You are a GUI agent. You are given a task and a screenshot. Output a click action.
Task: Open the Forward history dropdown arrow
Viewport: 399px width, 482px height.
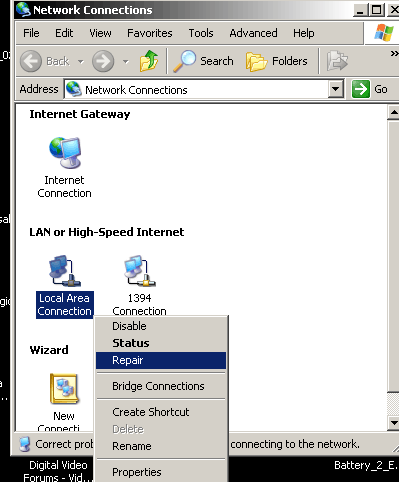tap(126, 61)
